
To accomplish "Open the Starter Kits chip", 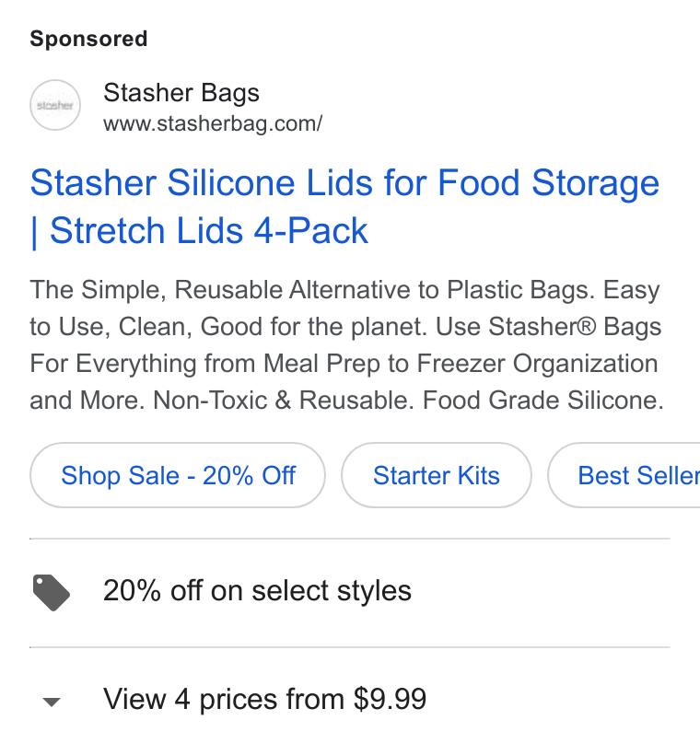I will coord(437,475).
